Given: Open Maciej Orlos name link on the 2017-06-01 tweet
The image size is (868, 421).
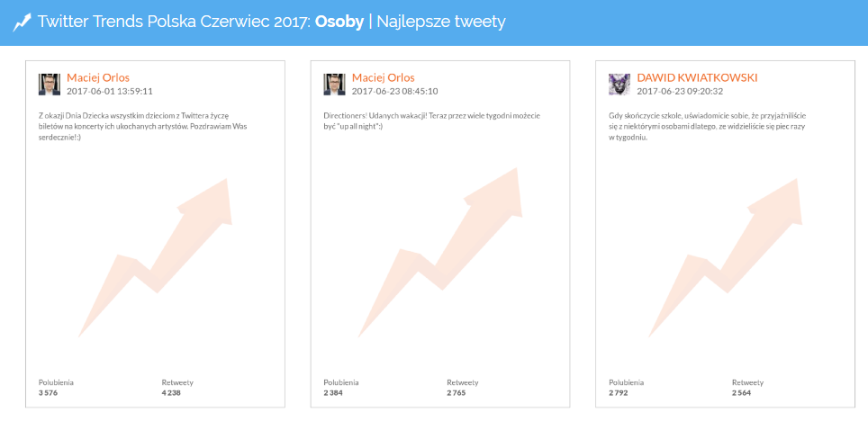Looking at the screenshot, I should tap(98, 77).
